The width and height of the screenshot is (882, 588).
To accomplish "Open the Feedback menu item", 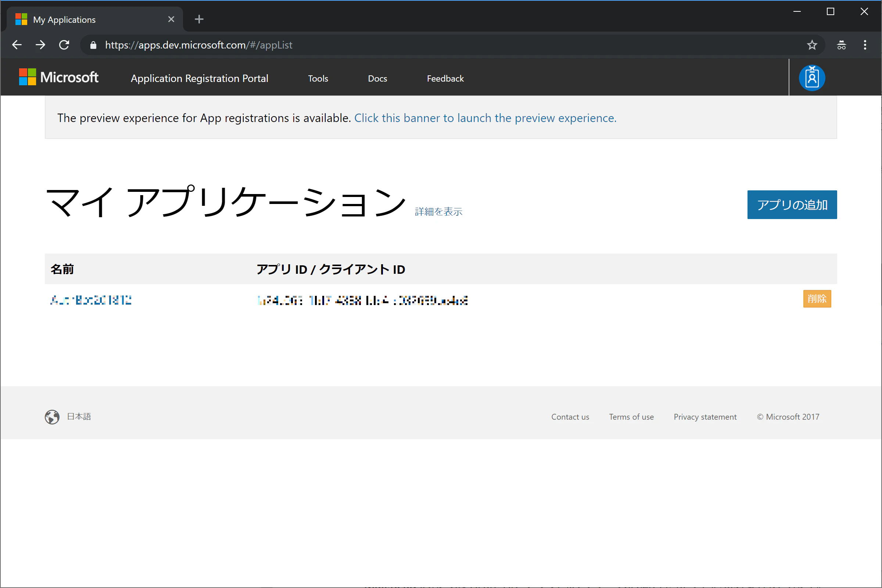I will click(445, 78).
